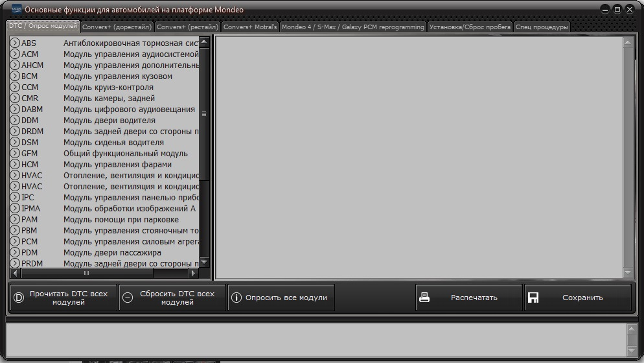
Task: Select 'Модуль сиденья водителя' row text
Action: pyautogui.click(x=113, y=142)
